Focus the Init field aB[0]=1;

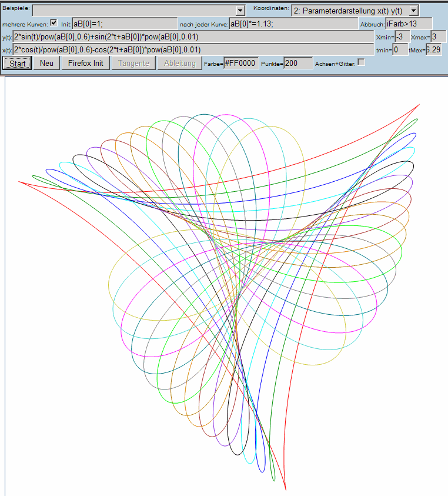pyautogui.click(x=125, y=24)
